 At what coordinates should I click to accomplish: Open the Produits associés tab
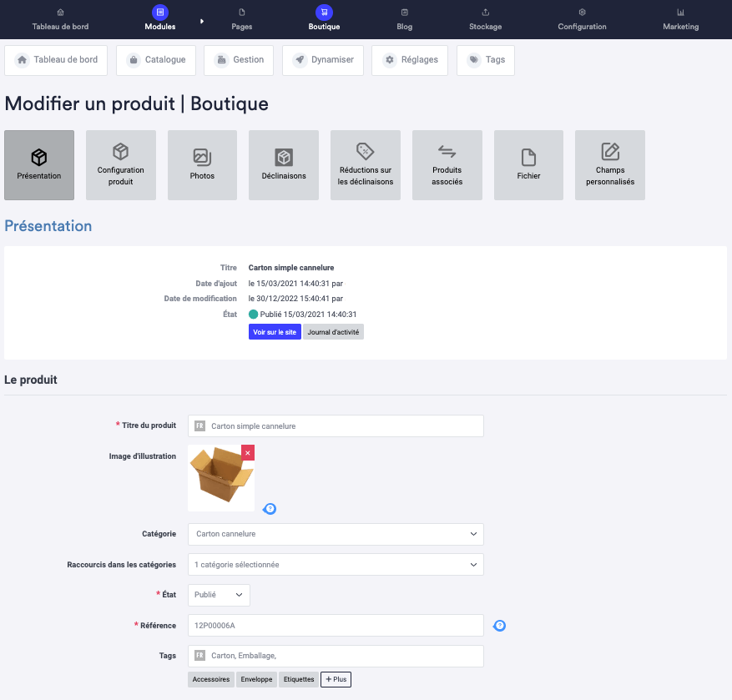coord(447,165)
